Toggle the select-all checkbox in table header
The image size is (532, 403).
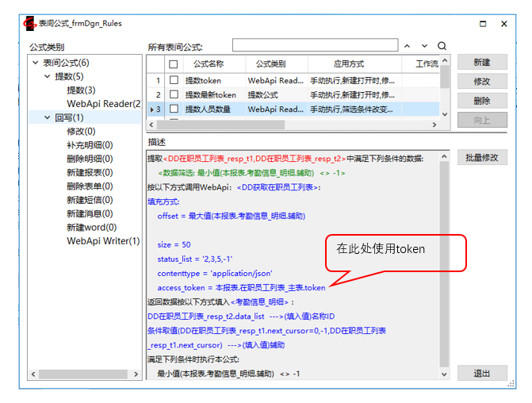coord(174,64)
